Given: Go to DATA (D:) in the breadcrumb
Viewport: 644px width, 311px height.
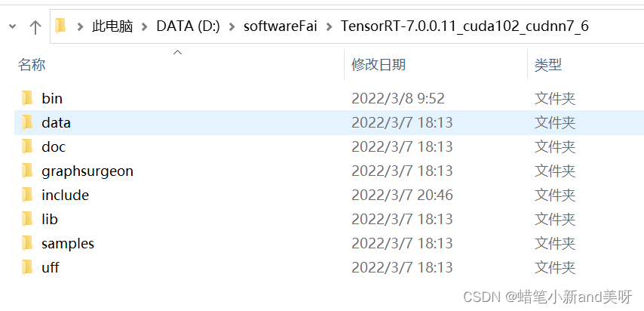Looking at the screenshot, I should [188, 26].
